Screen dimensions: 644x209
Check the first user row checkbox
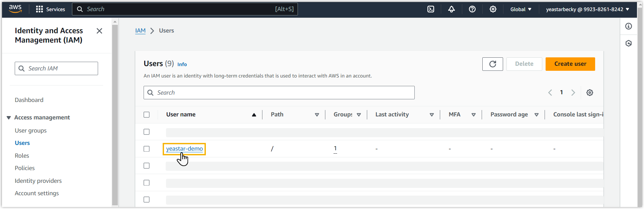147,132
